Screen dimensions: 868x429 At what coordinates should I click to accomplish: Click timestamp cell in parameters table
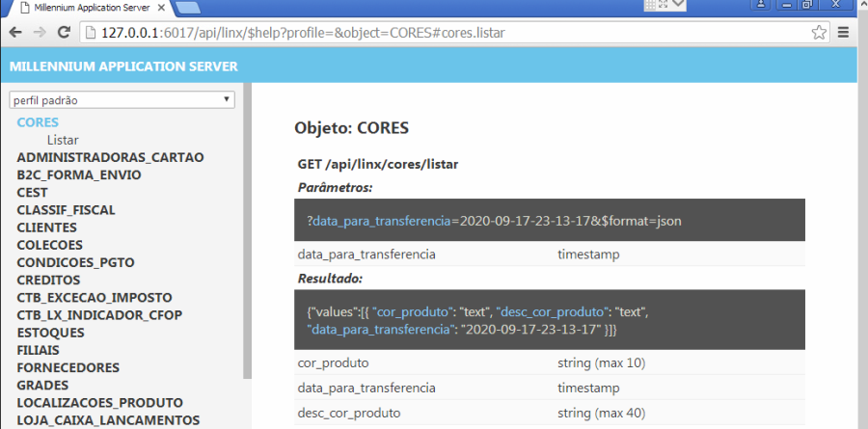click(588, 255)
